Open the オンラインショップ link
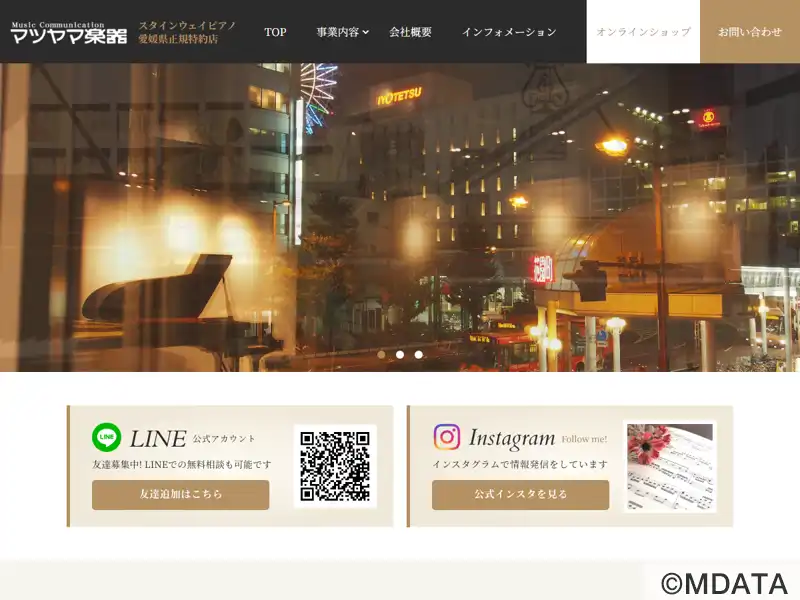The width and height of the screenshot is (800, 600). click(643, 32)
